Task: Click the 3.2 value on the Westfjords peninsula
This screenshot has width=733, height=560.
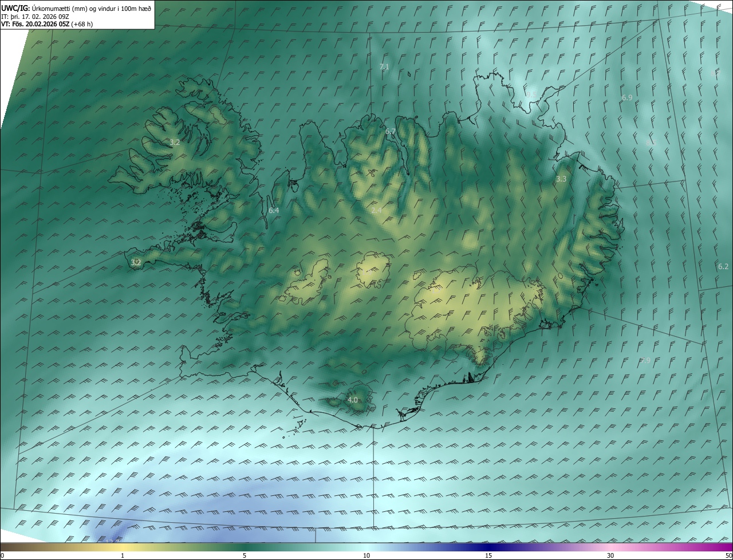Action: (175, 143)
